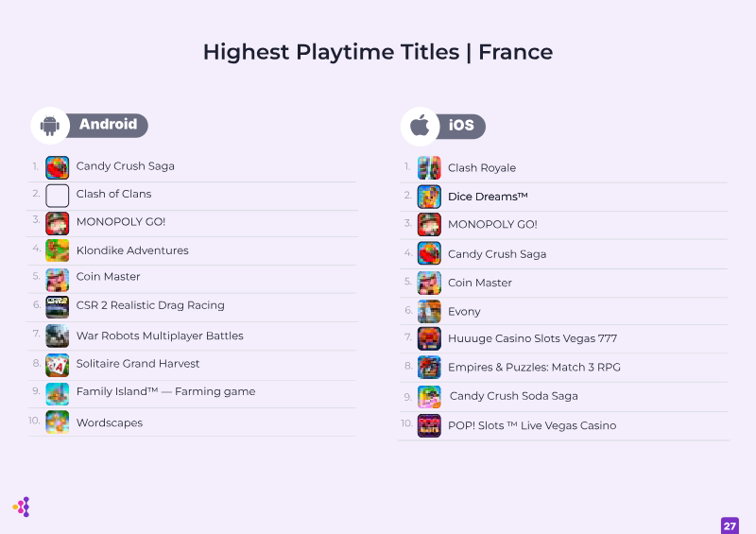The image size is (756, 534).
Task: Click the Dice Dreams game icon
Action: pos(429,197)
